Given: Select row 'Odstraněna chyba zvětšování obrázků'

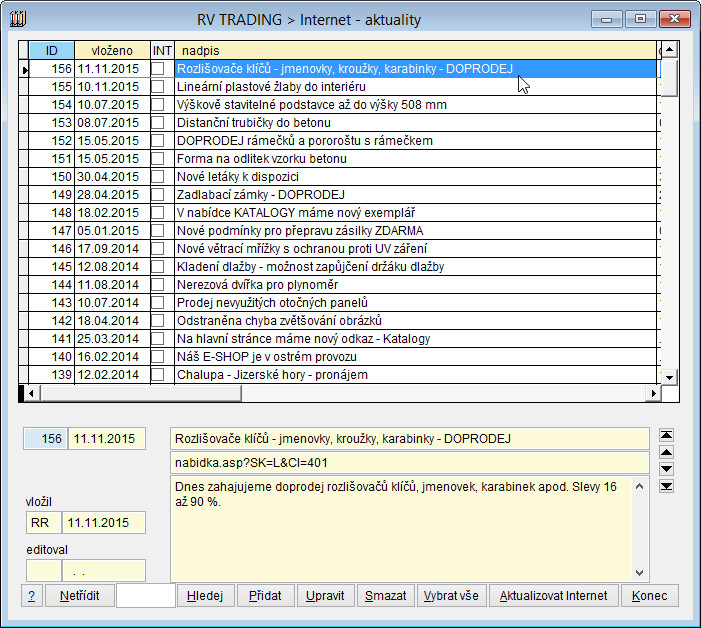Looking at the screenshot, I should (x=415, y=320).
